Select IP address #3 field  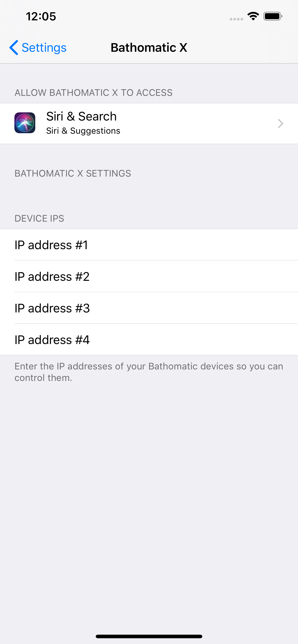tap(149, 308)
